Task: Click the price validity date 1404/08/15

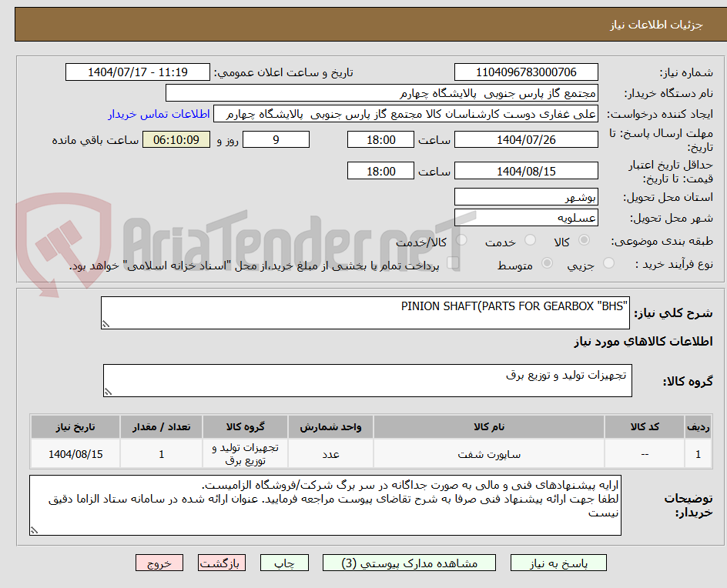Action: tap(526, 170)
